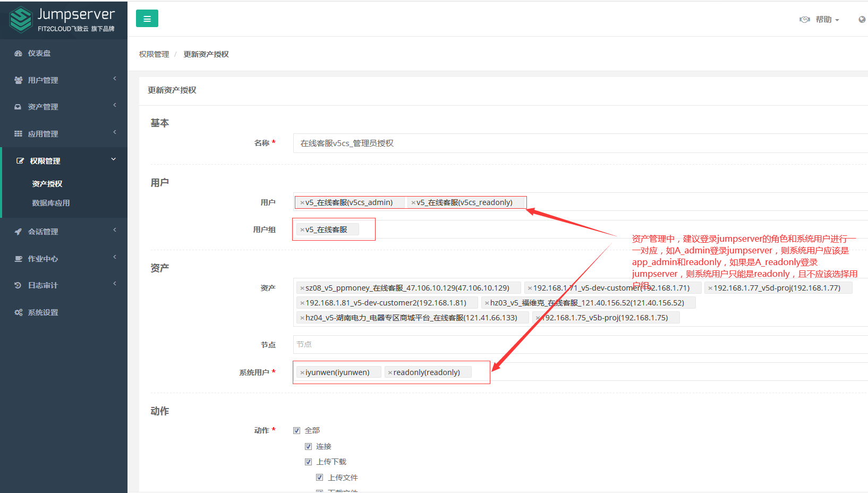
Task: Select 资产授权 submenu item
Action: [47, 184]
